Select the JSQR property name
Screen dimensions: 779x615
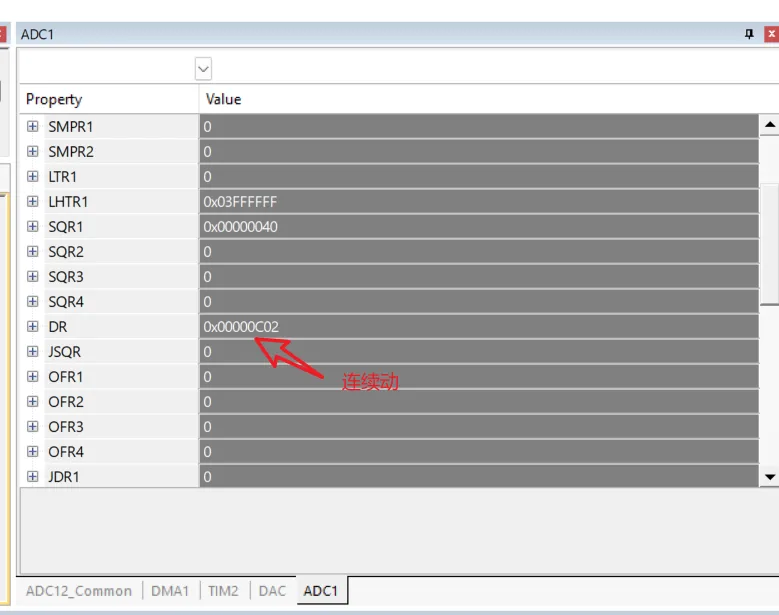64,352
